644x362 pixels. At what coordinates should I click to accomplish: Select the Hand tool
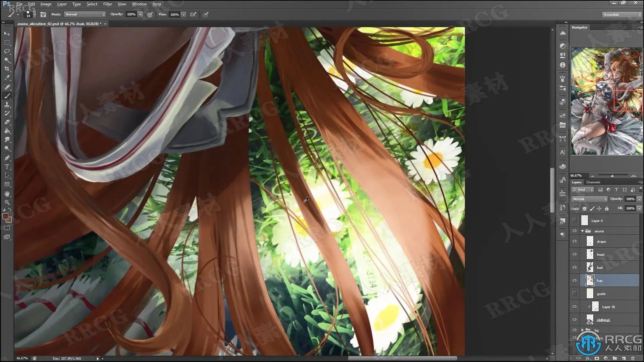[7, 194]
